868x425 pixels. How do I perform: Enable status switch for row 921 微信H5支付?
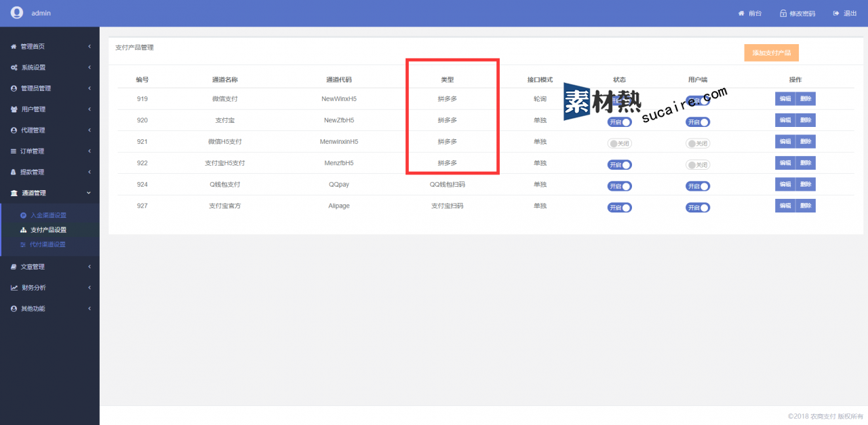pyautogui.click(x=619, y=143)
